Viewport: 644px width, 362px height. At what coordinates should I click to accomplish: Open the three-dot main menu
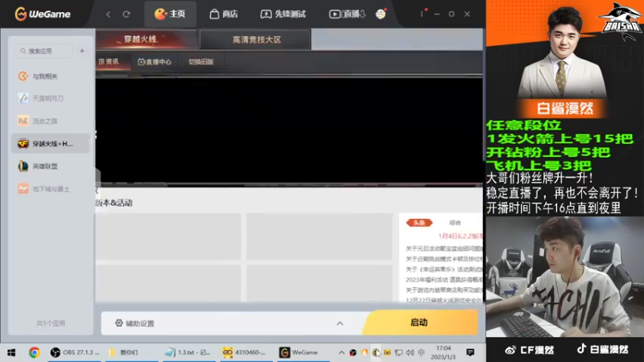[x=421, y=14]
